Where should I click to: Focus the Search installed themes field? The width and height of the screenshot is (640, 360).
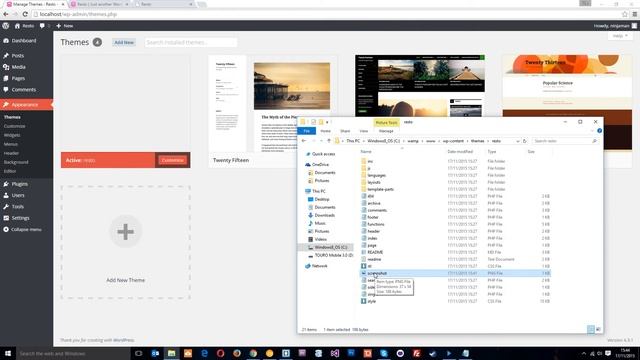[x=191, y=42]
